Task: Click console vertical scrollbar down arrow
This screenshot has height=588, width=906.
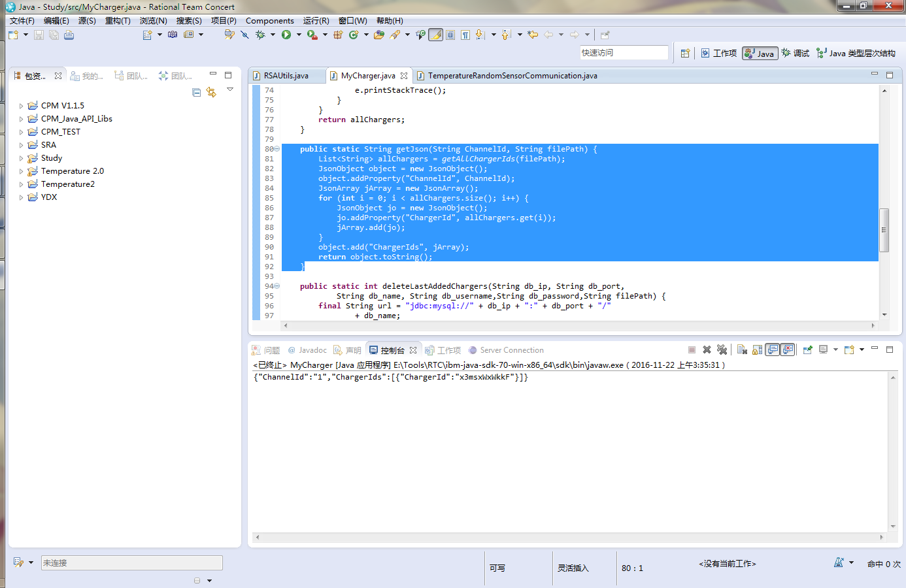Action: (893, 526)
